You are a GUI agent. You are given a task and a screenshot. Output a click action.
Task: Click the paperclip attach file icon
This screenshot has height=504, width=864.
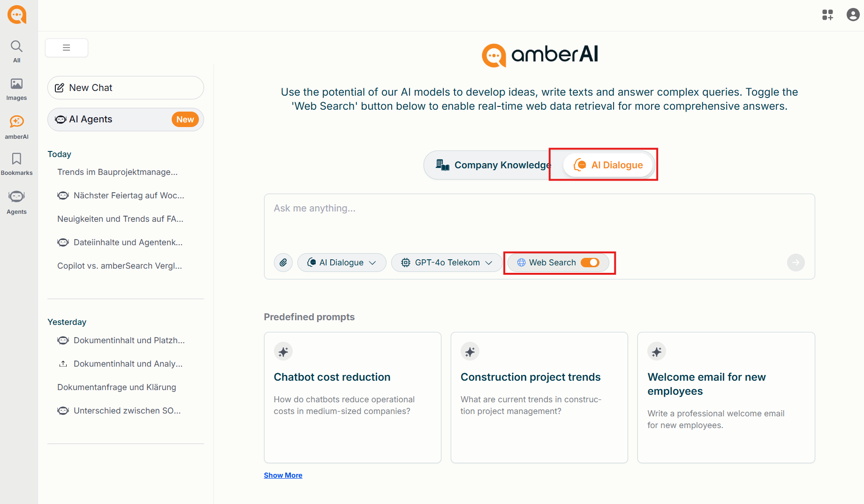pos(283,263)
